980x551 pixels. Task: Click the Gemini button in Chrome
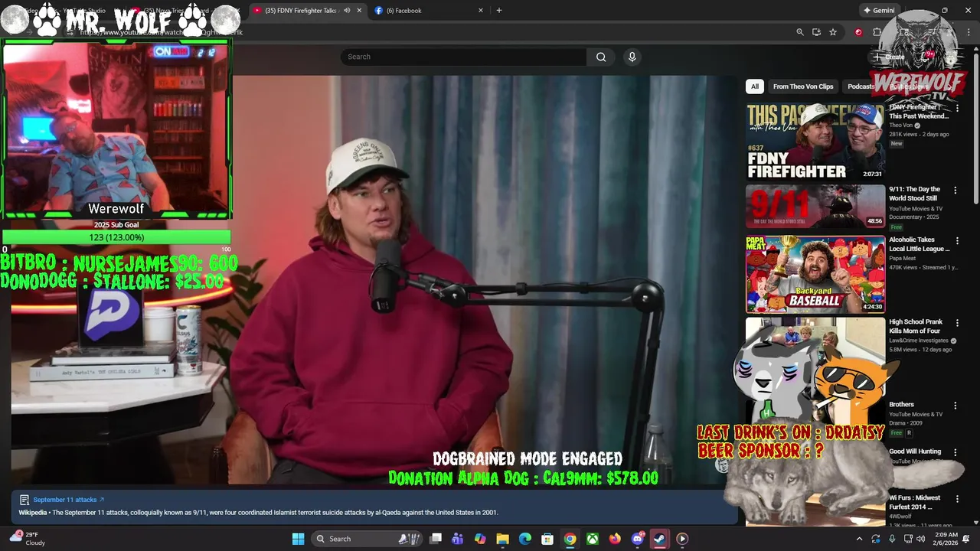click(x=878, y=11)
